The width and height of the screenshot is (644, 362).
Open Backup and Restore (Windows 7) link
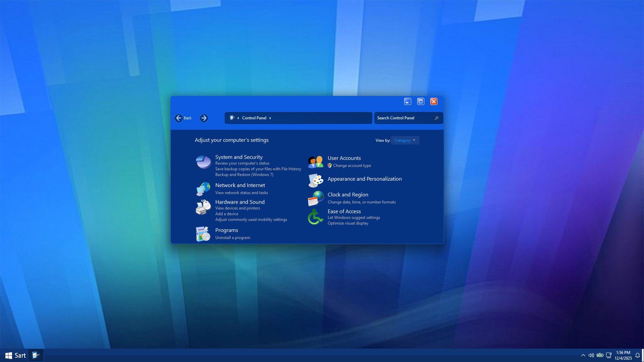[x=244, y=175]
